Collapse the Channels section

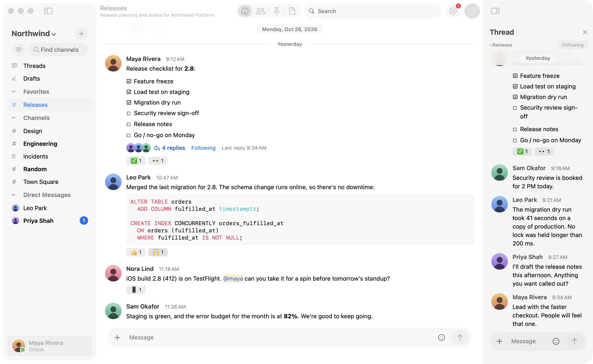14,118
